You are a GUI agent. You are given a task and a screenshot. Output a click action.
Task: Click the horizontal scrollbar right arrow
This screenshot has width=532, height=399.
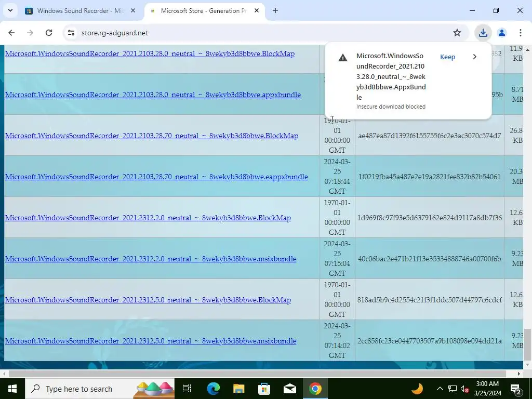tap(519, 374)
